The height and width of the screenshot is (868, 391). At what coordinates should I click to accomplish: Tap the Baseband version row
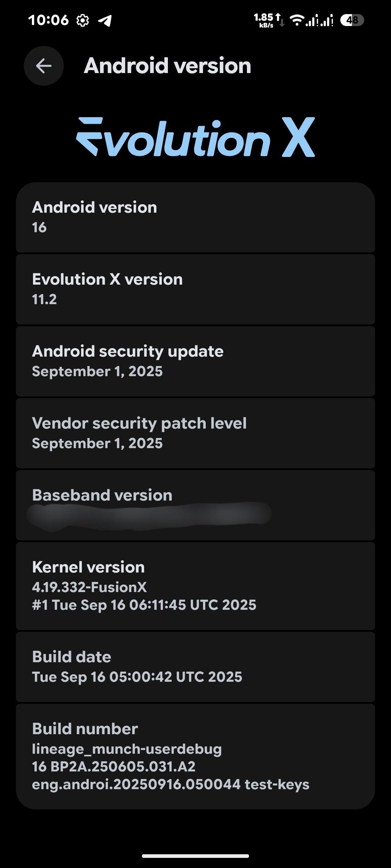pyautogui.click(x=195, y=505)
